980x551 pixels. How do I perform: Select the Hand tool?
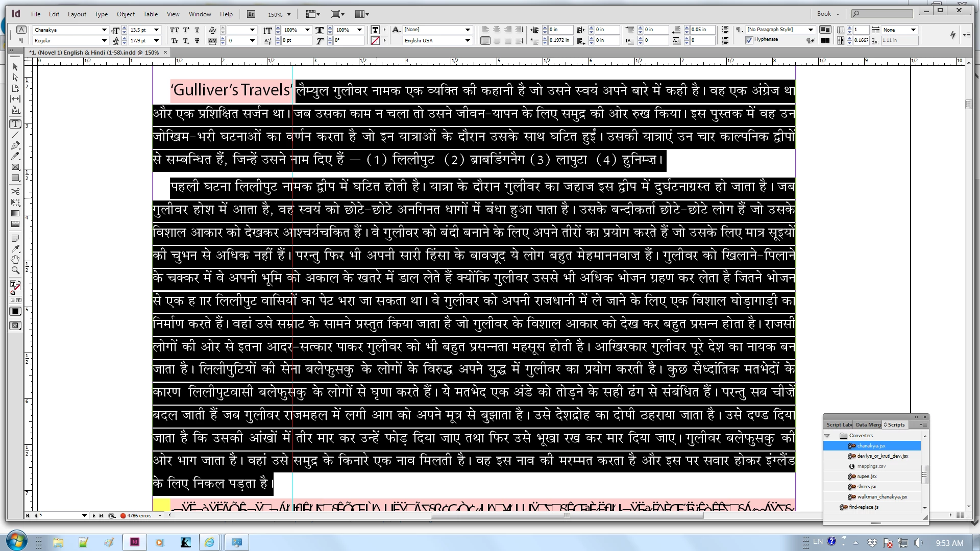point(15,260)
